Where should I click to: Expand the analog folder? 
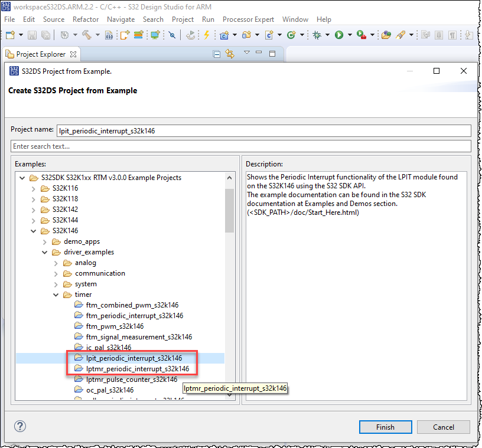[56, 263]
